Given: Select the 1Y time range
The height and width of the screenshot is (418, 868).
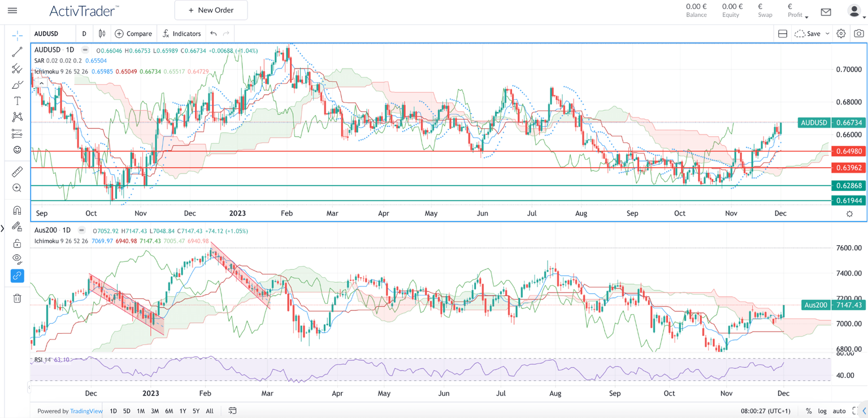Looking at the screenshot, I should pos(183,411).
